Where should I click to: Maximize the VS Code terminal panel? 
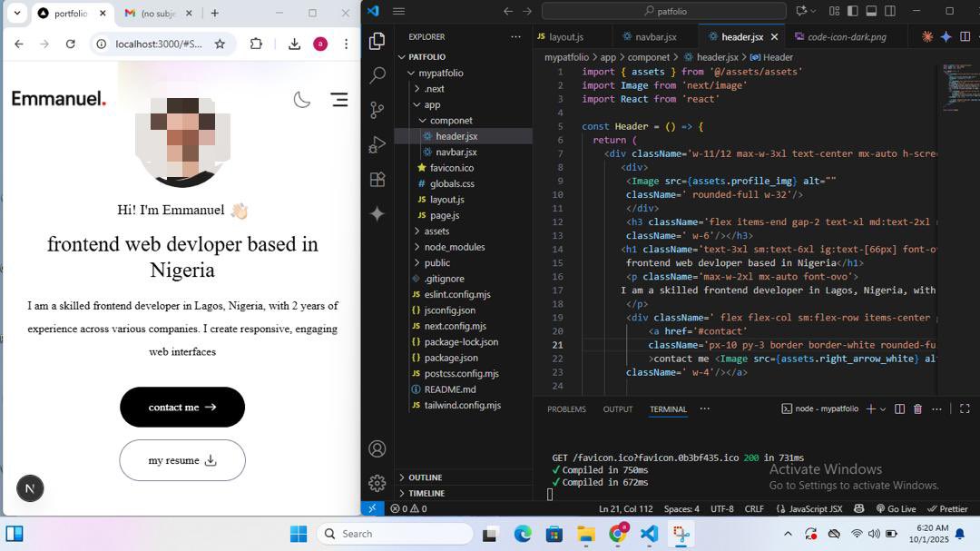(965, 408)
